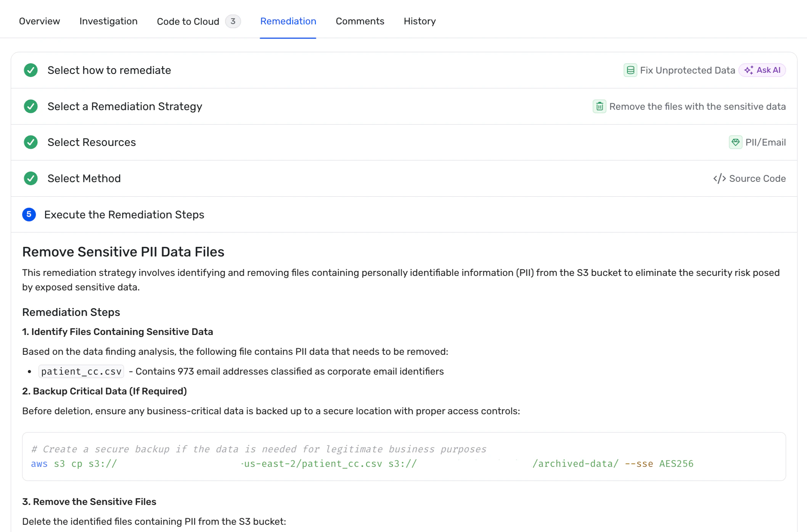Open the Code to Cloud tab
The image size is (807, 532).
point(188,21)
